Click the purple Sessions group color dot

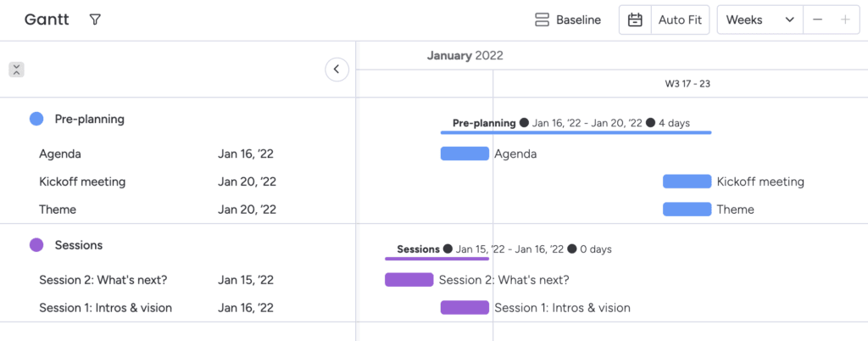tap(36, 245)
